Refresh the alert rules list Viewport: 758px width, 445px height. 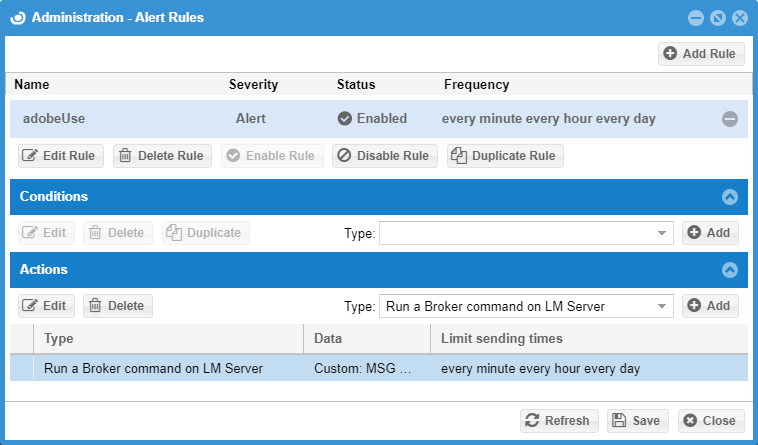tap(559, 421)
